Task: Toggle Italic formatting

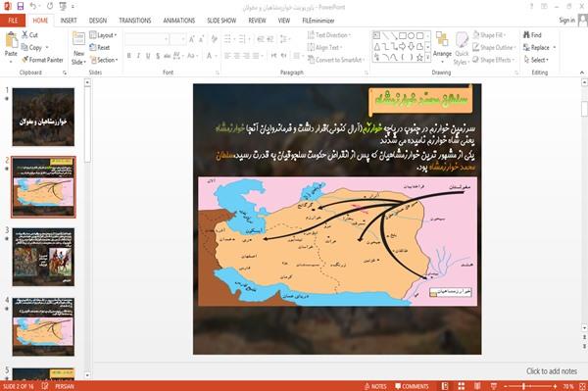Action: (138, 56)
